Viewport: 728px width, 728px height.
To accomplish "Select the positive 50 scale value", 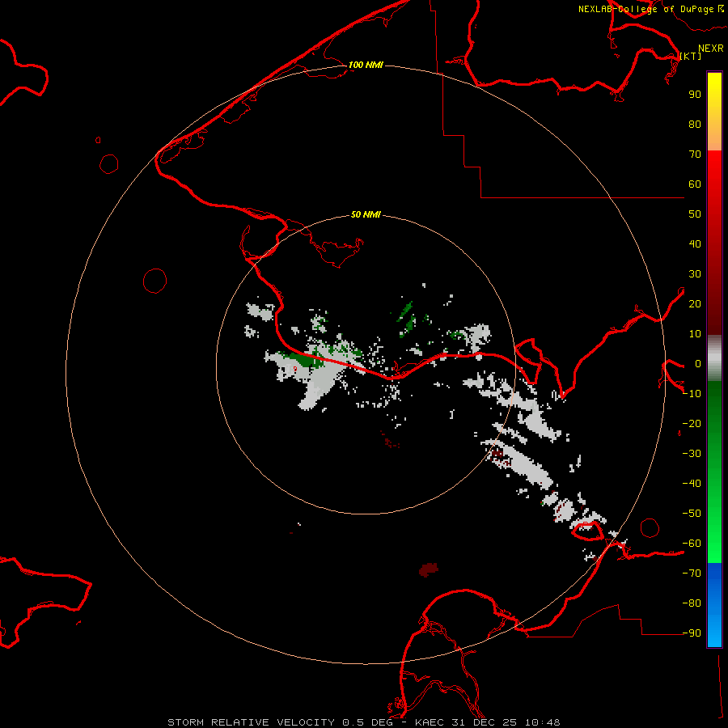I will (x=695, y=214).
